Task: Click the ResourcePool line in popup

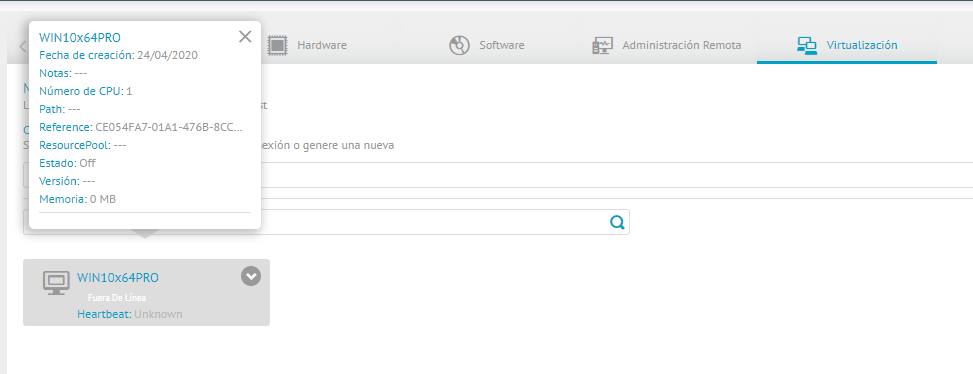Action: (83, 145)
